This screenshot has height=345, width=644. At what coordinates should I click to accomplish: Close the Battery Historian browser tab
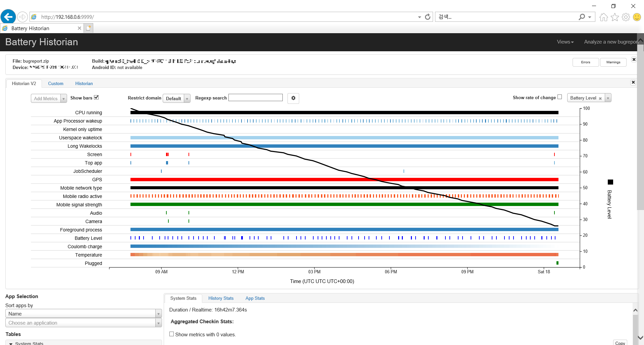[79, 28]
